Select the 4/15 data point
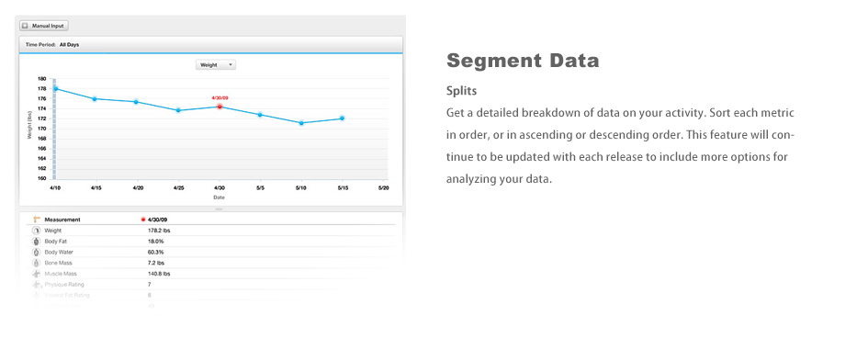Viewport: 868px width, 349px height. tap(95, 98)
